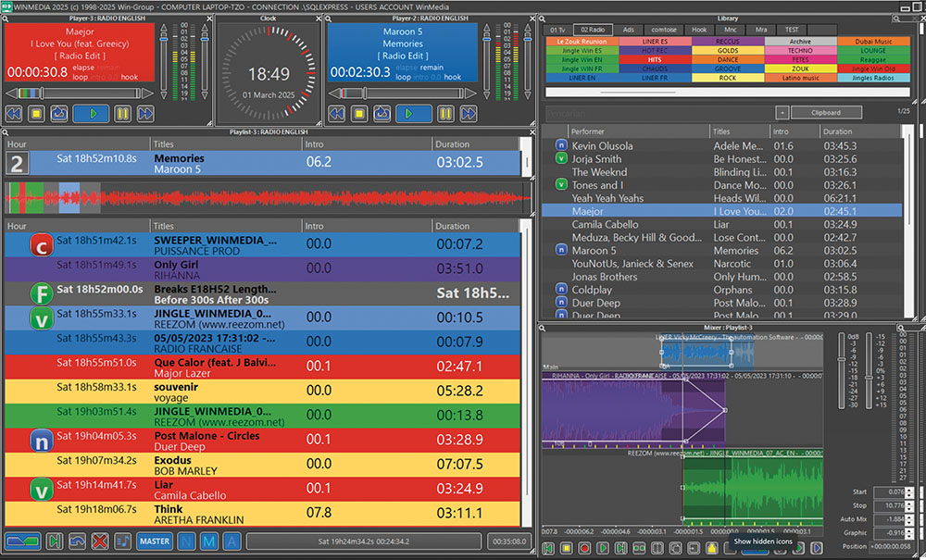The width and height of the screenshot is (926, 560).
Task: Click the fast-forward icon in Player-2
Action: click(469, 113)
